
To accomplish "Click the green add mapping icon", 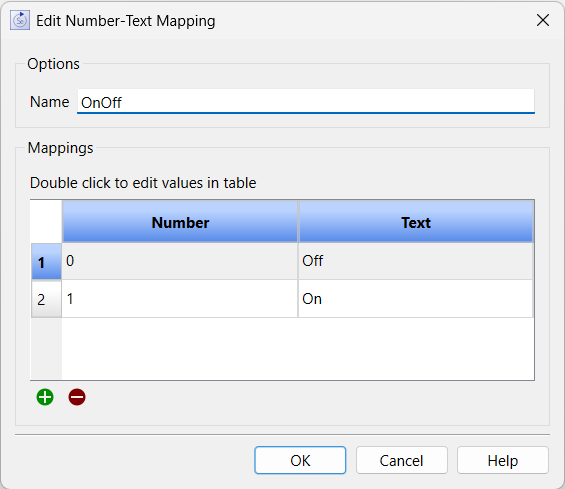I will (x=45, y=397).
